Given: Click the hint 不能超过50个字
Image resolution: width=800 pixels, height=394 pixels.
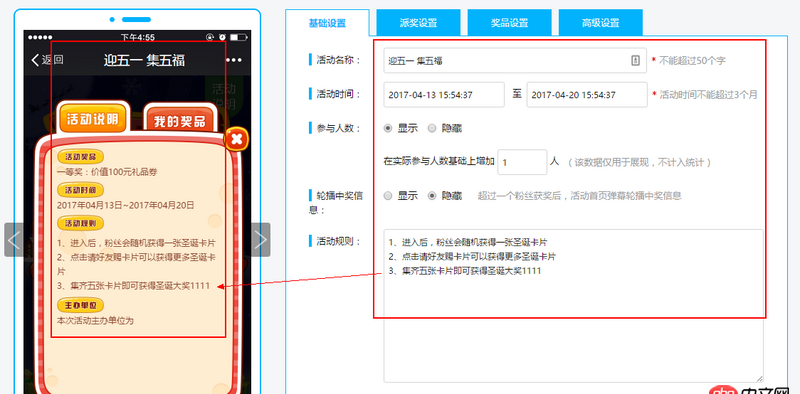Looking at the screenshot, I should 692,61.
